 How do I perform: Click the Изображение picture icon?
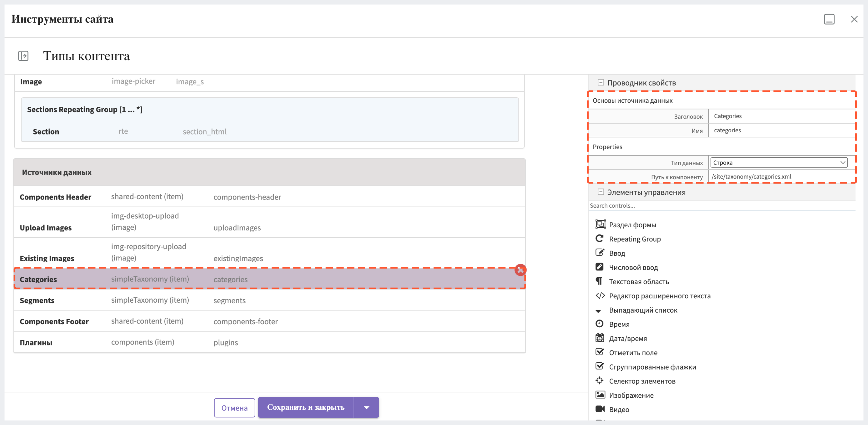(x=600, y=395)
